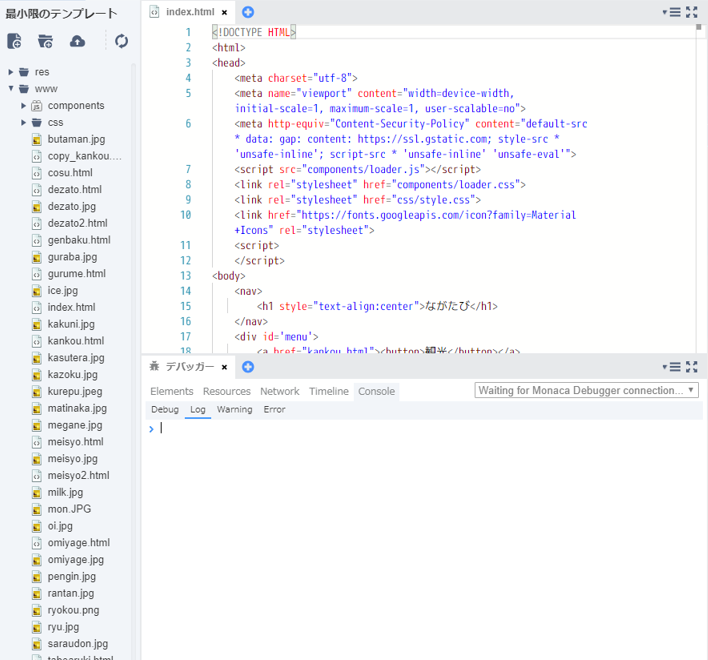Click the bug icon on the デバッガー tab

tap(154, 366)
